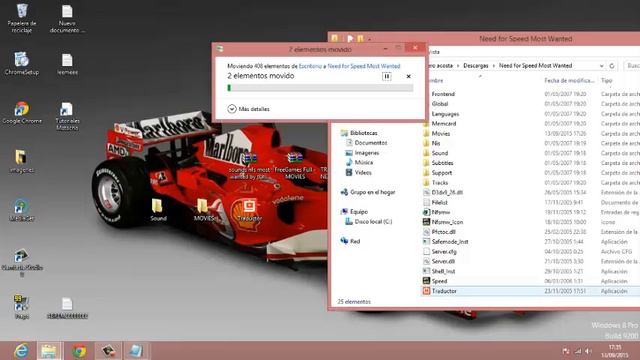Open the Quick Access Toolbar customize dropdown

point(369,39)
